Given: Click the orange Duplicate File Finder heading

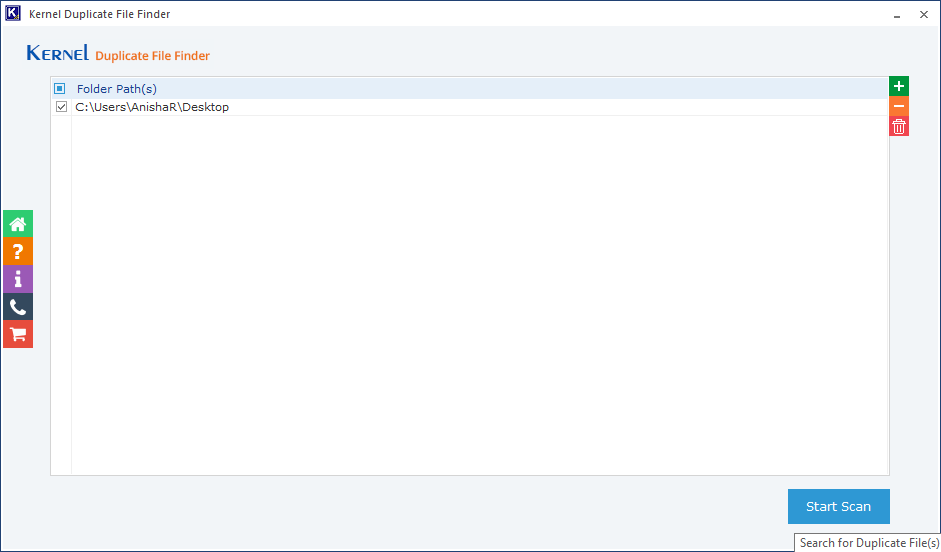Looking at the screenshot, I should click(152, 56).
